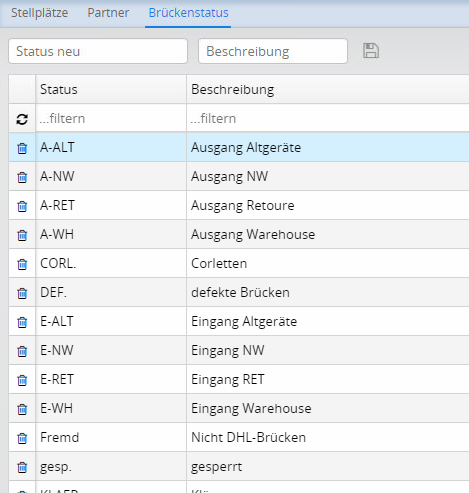469x493 pixels.
Task: Click the save floppy disk icon
Action: click(371, 51)
